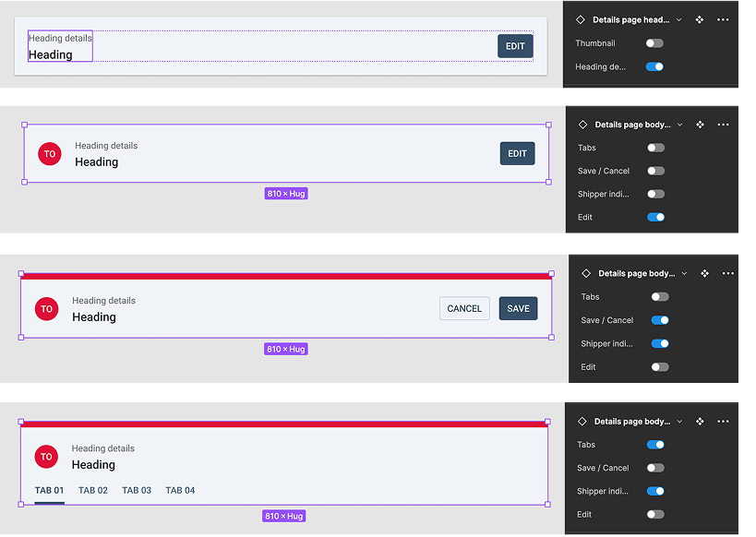Expand the Details page body variant selector
Image resolution: width=756 pixels, height=537 pixels.
(680, 124)
